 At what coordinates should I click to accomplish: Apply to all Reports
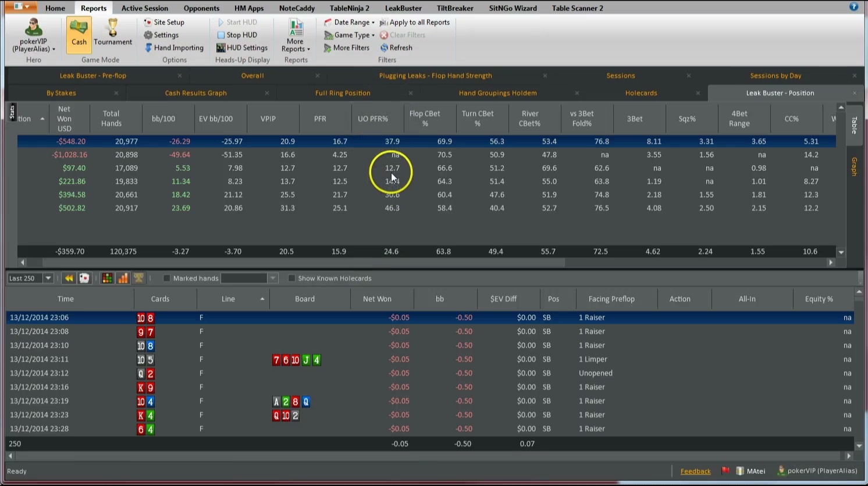point(415,22)
